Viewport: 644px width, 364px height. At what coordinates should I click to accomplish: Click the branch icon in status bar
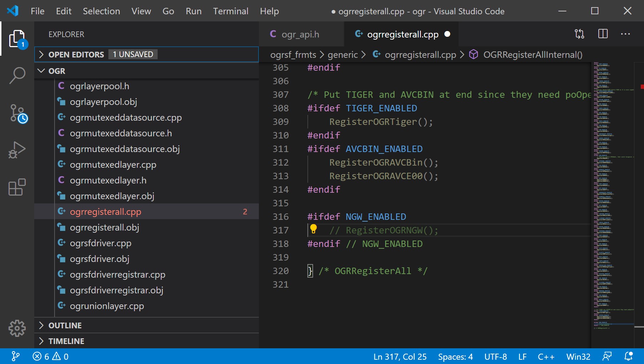click(x=16, y=356)
